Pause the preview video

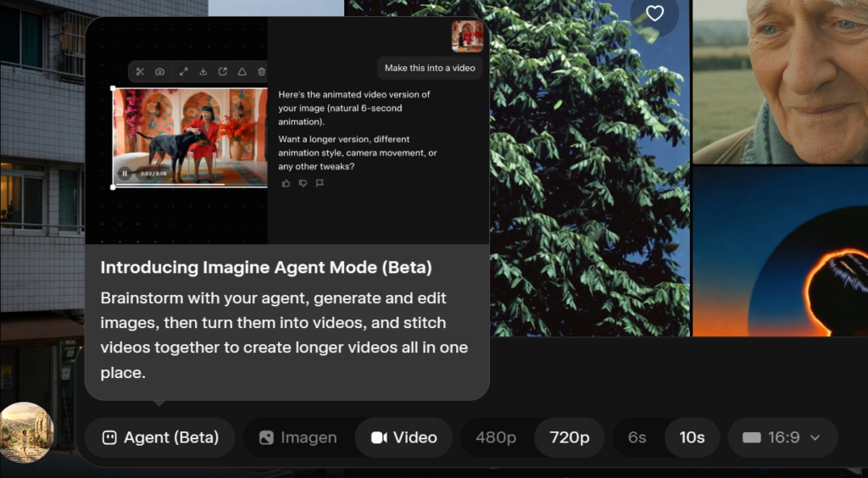click(125, 174)
